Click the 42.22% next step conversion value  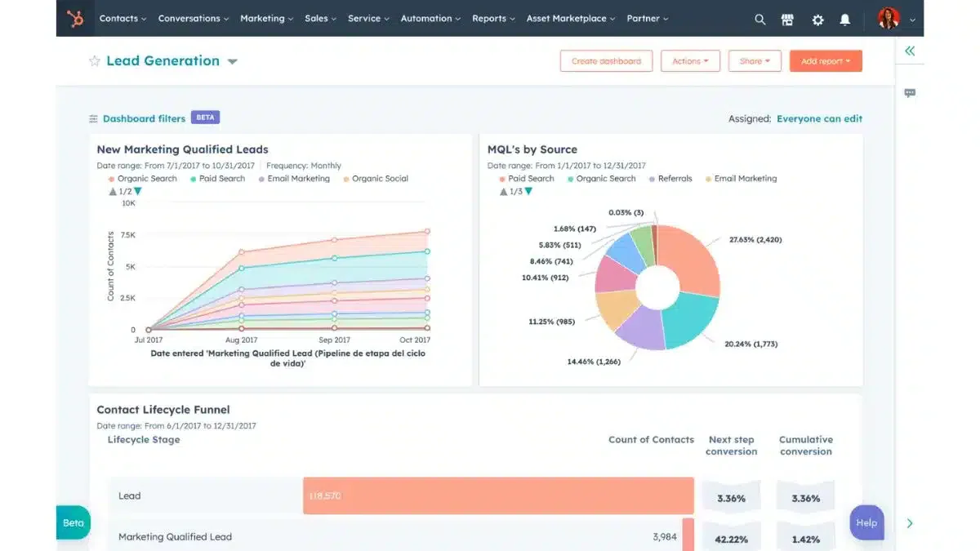[731, 540]
